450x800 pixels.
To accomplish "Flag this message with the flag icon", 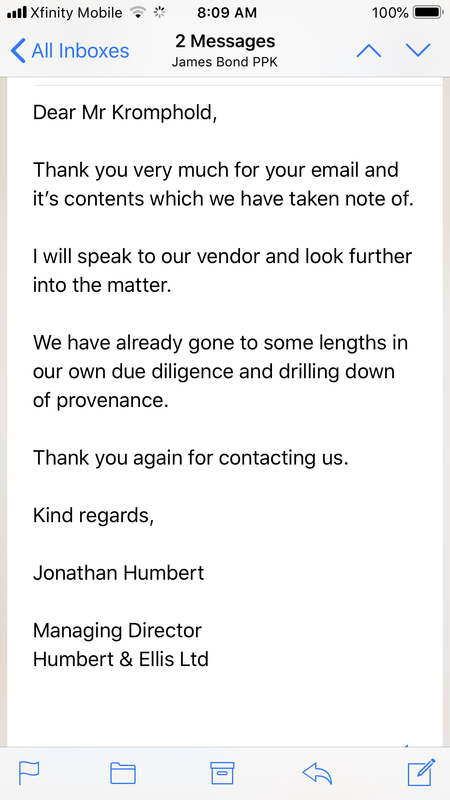I will click(x=29, y=772).
